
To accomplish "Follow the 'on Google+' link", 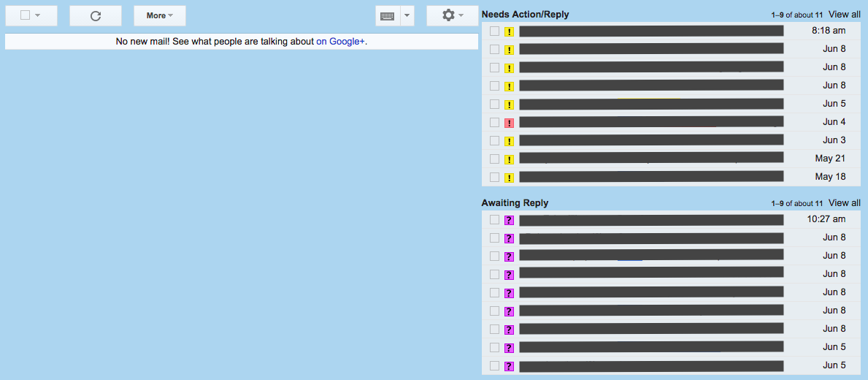I will tap(340, 42).
